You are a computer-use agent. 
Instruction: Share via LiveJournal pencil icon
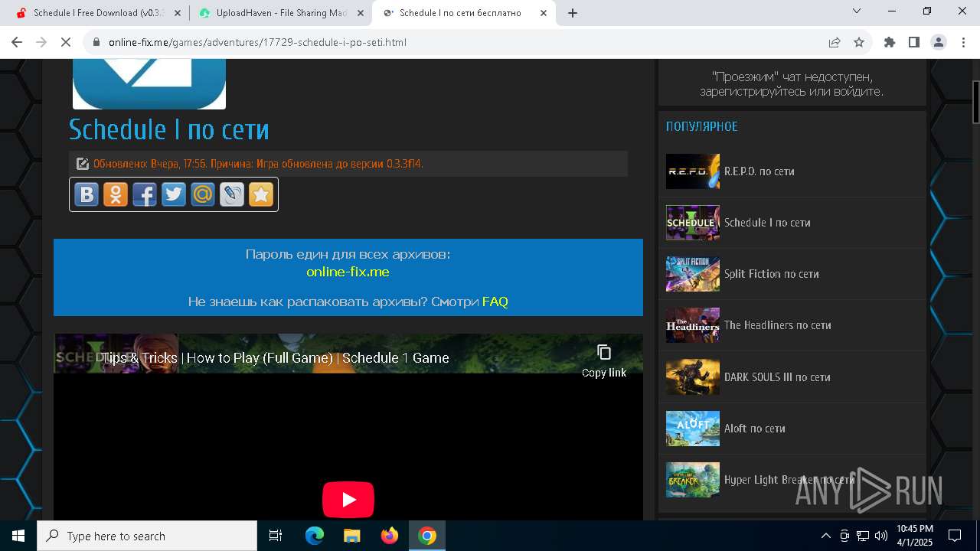(232, 194)
